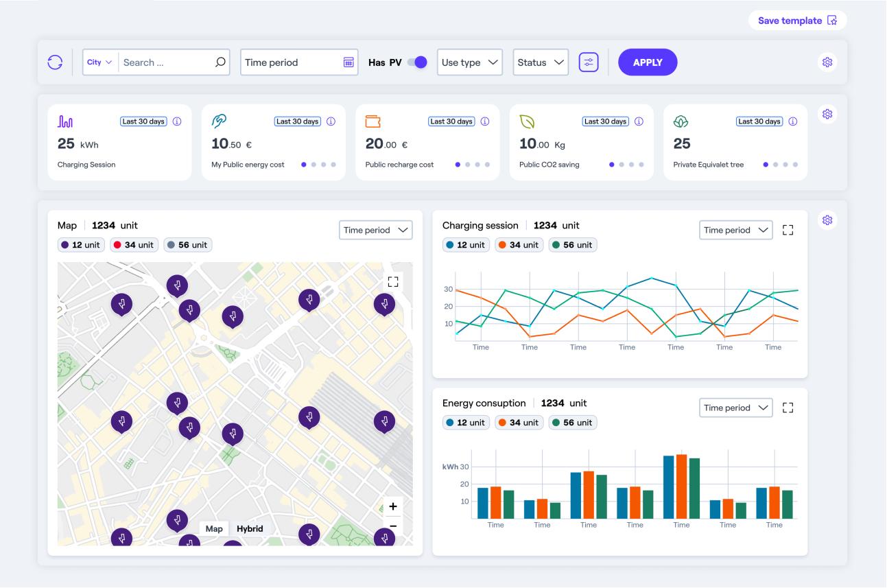This screenshot has width=887, height=588.
Task: Open the advanced filters sliders icon
Action: 589,62
